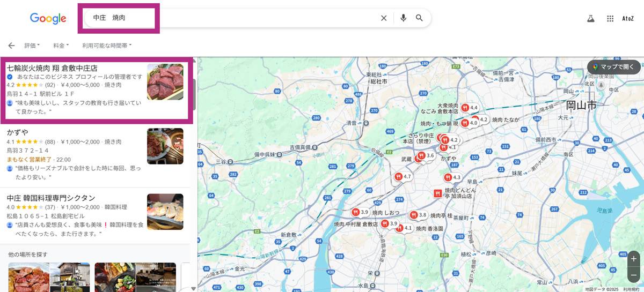Click the 3.9 pin for 焼肉 しおつ
This screenshot has width=644, height=292.
pos(360,212)
